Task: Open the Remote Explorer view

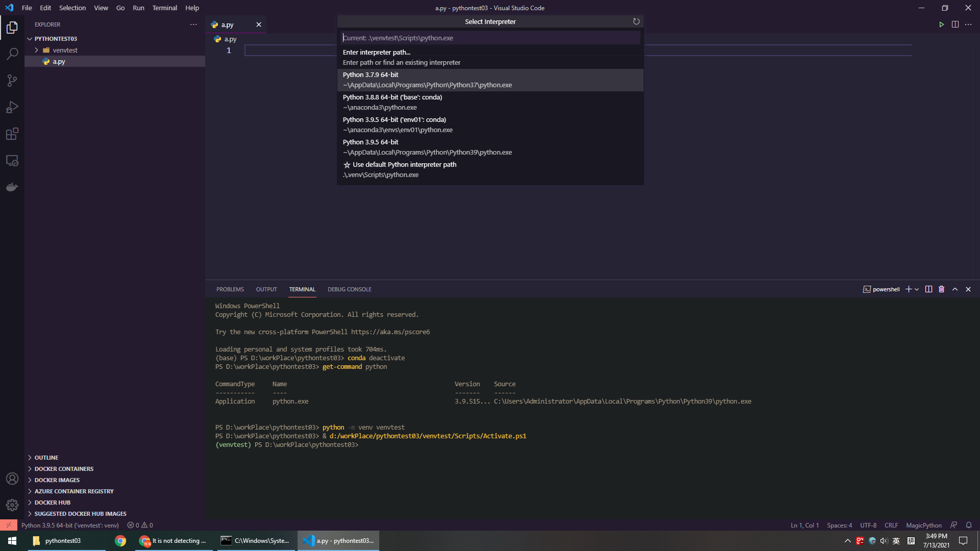Action: pyautogui.click(x=12, y=160)
